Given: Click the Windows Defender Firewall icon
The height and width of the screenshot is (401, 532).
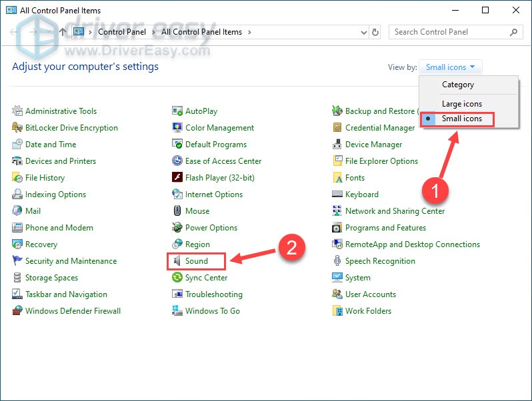Looking at the screenshot, I should coord(17,311).
